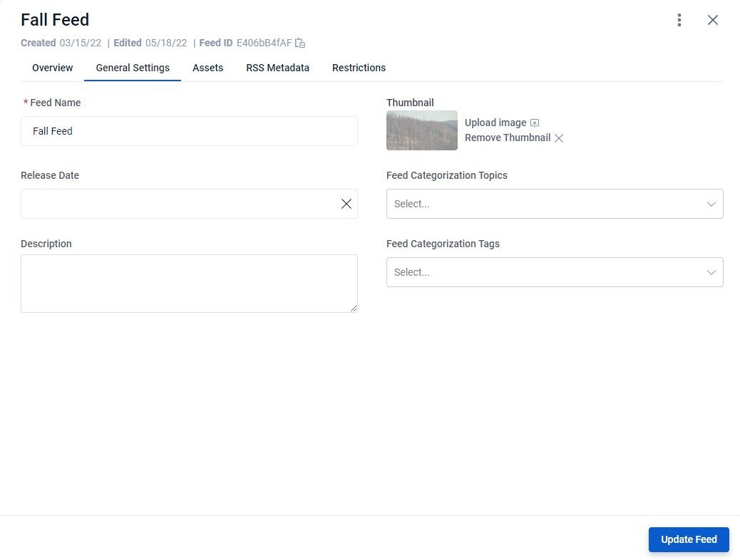The width and height of the screenshot is (740, 560).
Task: Copy the Feed ID using the copy icon
Action: click(299, 43)
